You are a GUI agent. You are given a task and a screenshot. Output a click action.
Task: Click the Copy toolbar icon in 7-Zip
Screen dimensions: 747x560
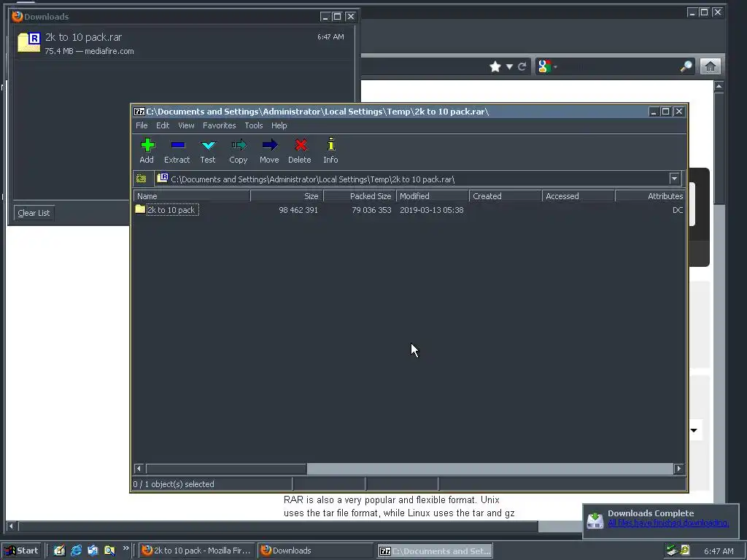coord(239,145)
